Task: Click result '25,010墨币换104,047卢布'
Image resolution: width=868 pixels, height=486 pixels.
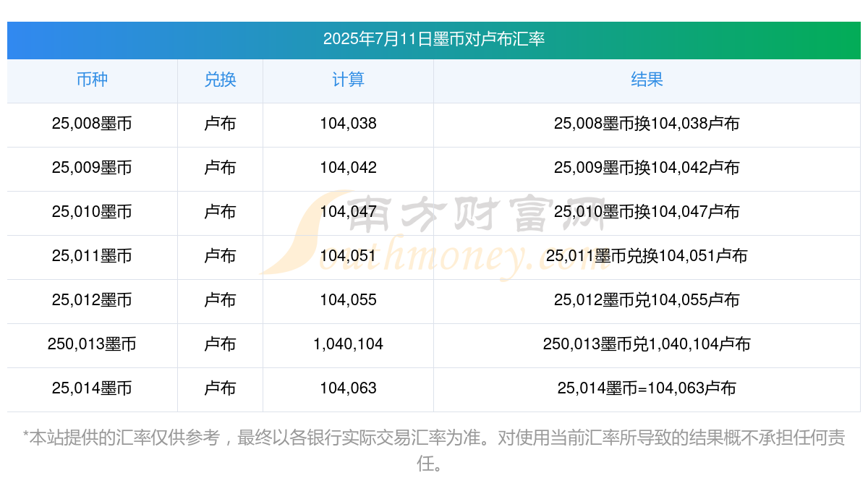Action: point(647,212)
